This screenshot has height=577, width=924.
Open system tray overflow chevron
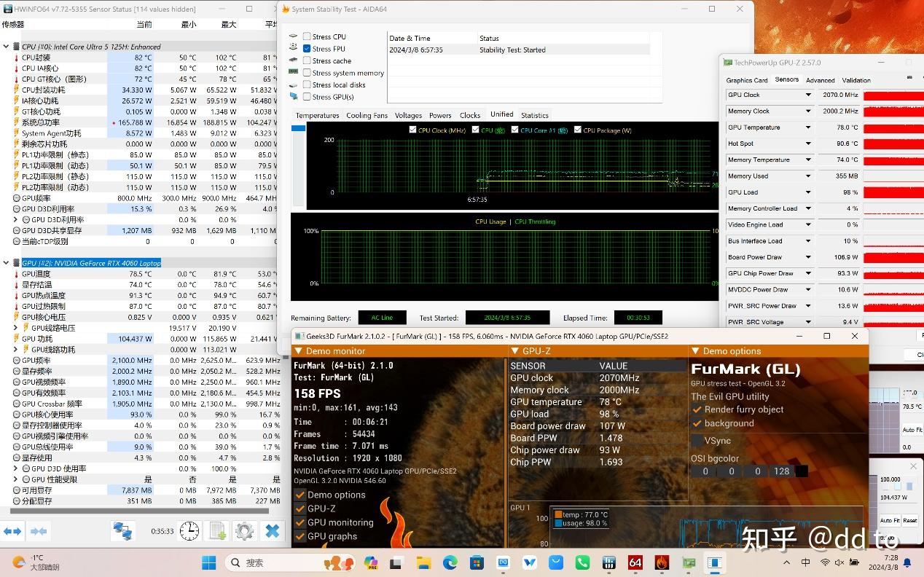[786, 562]
